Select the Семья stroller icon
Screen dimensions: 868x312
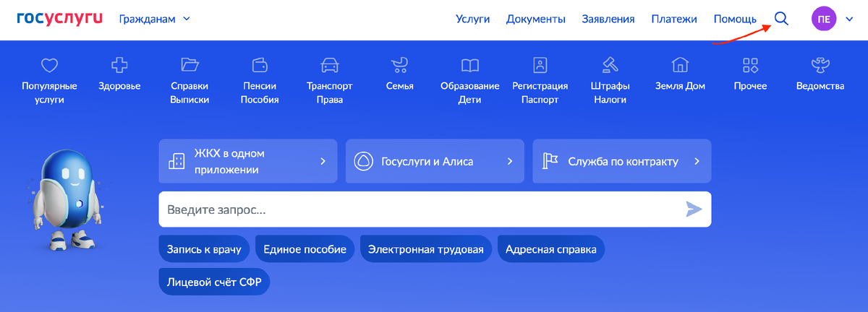tap(400, 66)
